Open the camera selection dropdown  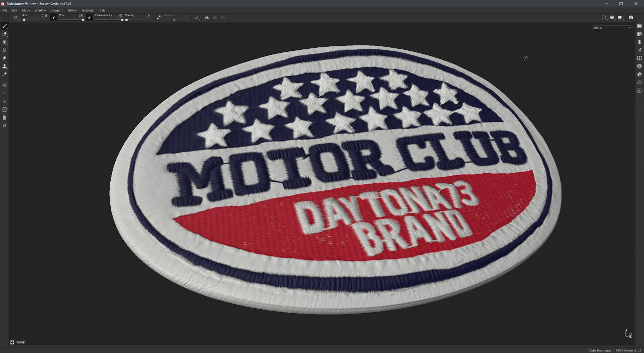(621, 17)
